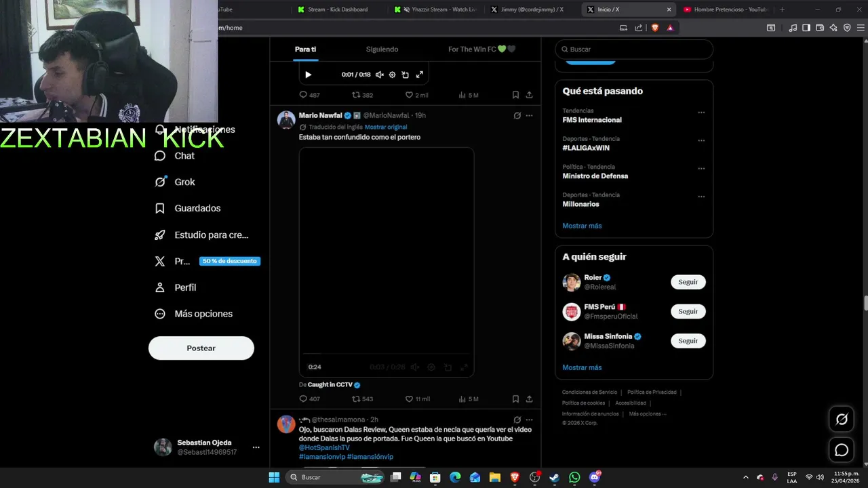Viewport: 868px width, 488px height.
Task: Unmute the top video using the speaker icon
Action: (380, 75)
